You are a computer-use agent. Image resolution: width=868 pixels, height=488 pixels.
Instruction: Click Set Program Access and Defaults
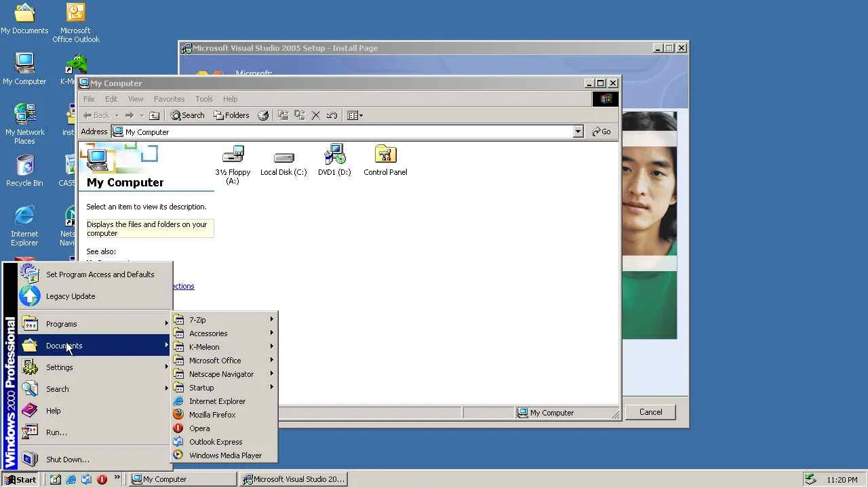[95, 274]
